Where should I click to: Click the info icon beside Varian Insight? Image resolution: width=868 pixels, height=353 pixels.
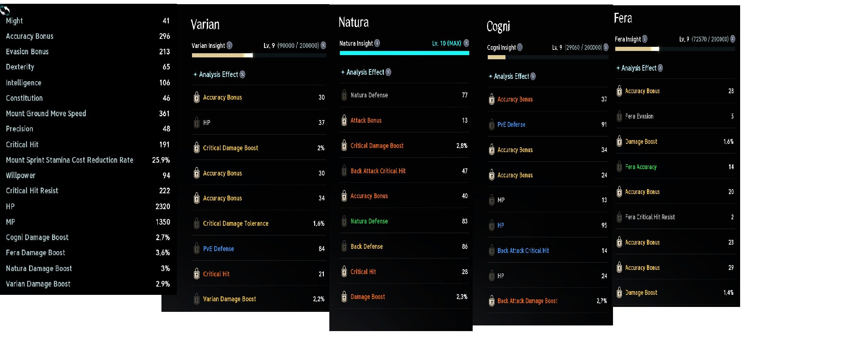229,46
